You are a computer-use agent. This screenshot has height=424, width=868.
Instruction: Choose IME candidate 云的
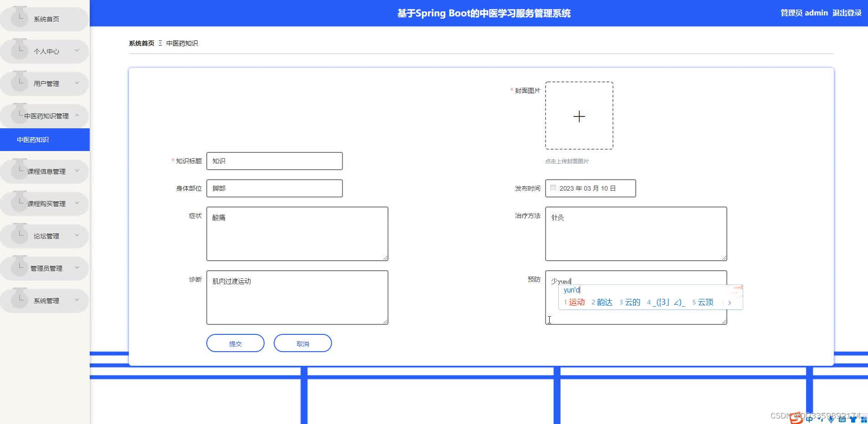[x=630, y=302]
